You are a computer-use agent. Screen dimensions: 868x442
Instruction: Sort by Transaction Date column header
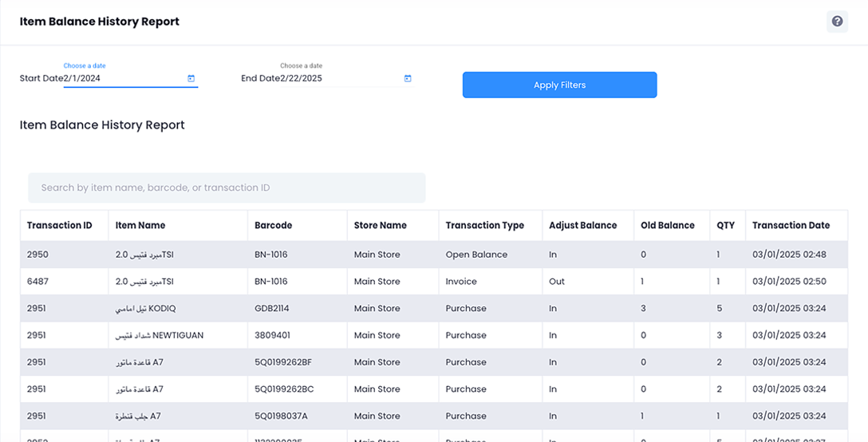791,226
